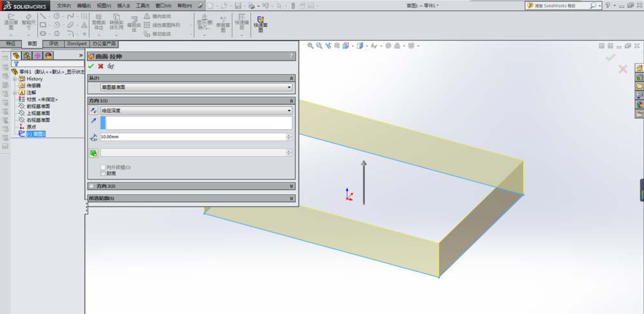Click the Mirror Entities 镜向实体 tool

click(157, 16)
